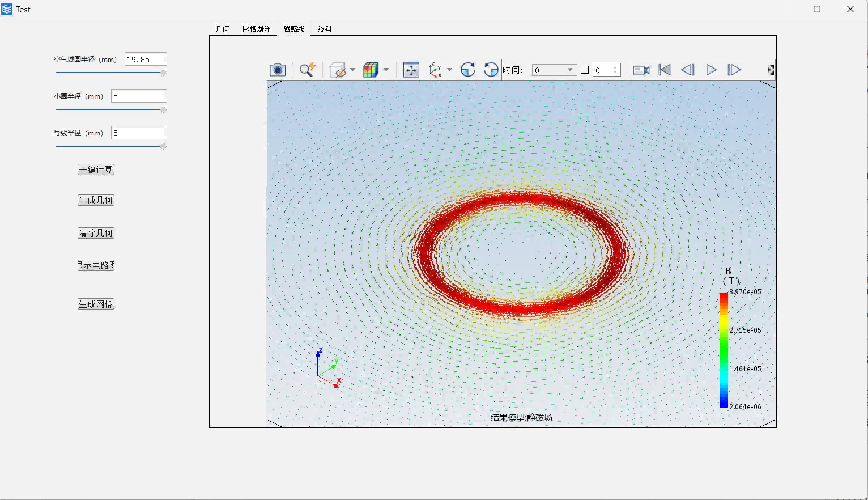Click the legend minimum value 2.064e-06

click(745, 406)
